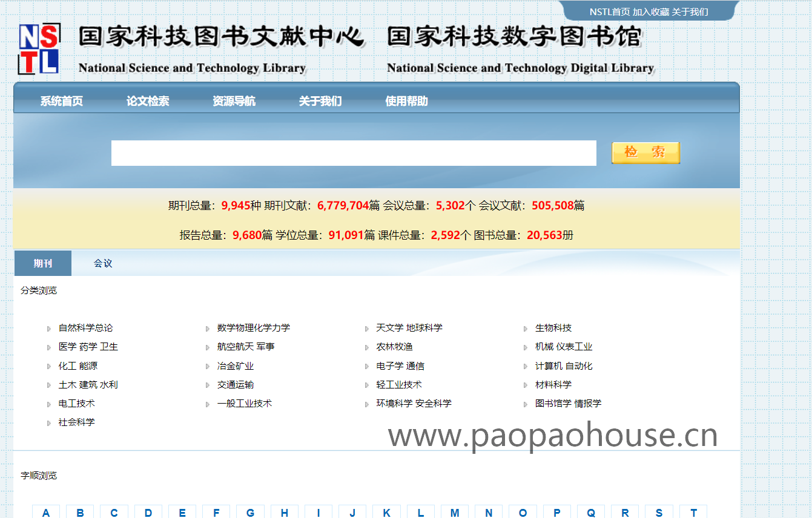The width and height of the screenshot is (812, 518).
Task: Click the 加入收藏 link
Action: [x=651, y=11]
